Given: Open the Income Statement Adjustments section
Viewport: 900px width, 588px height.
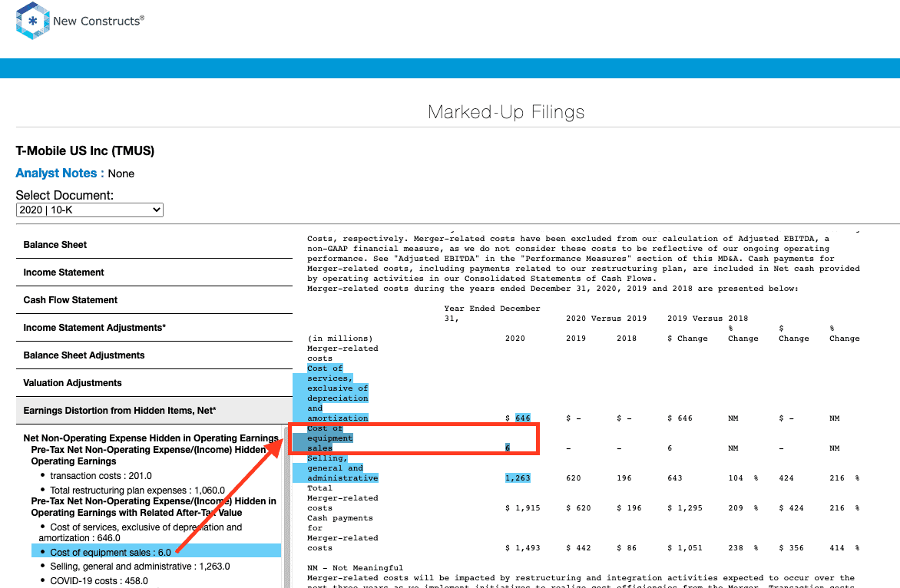Looking at the screenshot, I should (154, 328).
